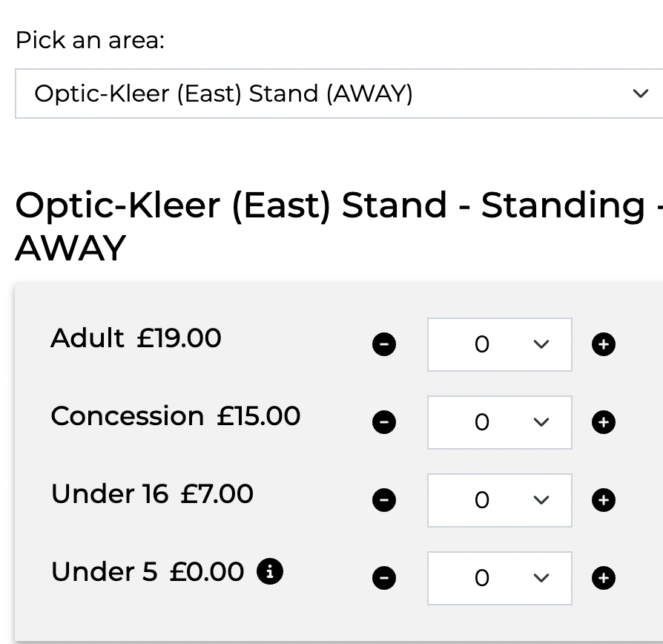
Task: Show Under 5 ticket information icon
Action: (270, 571)
